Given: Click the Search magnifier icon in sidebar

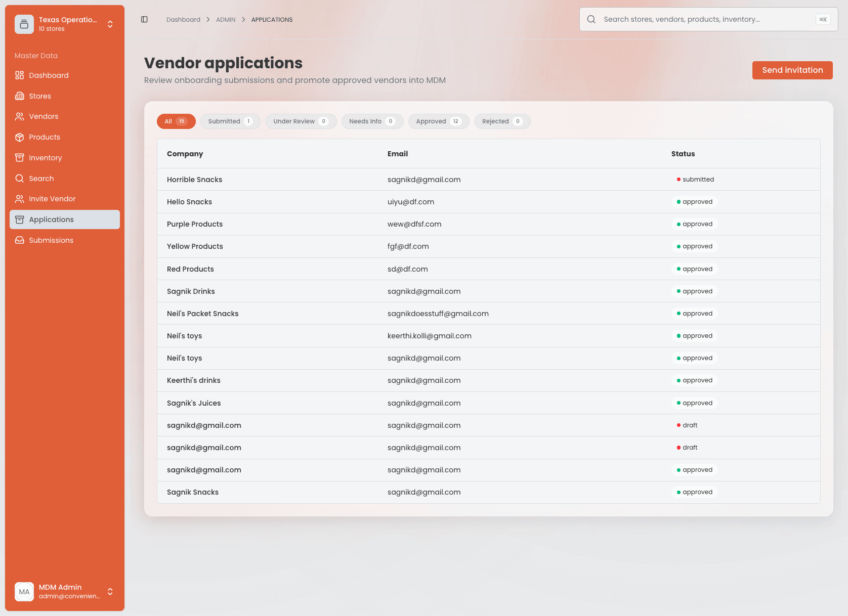Looking at the screenshot, I should (x=20, y=179).
